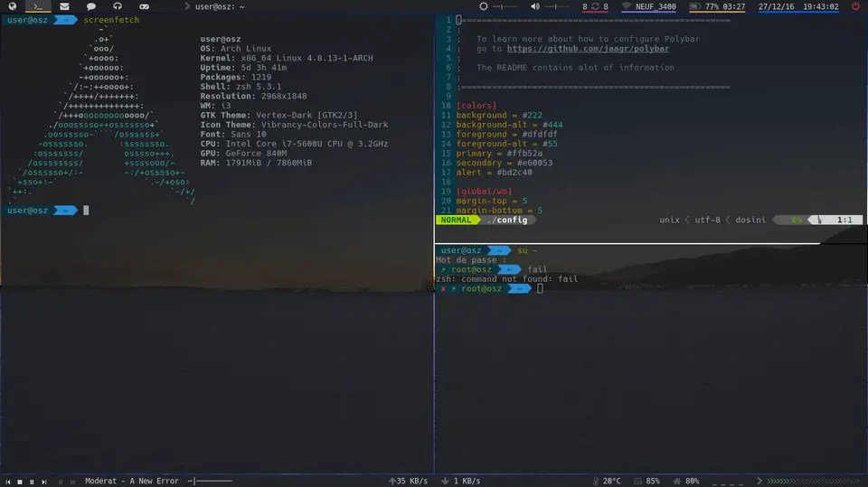
Task: Click the CPU: Intel Core i7-5600U line
Action: [x=294, y=144]
